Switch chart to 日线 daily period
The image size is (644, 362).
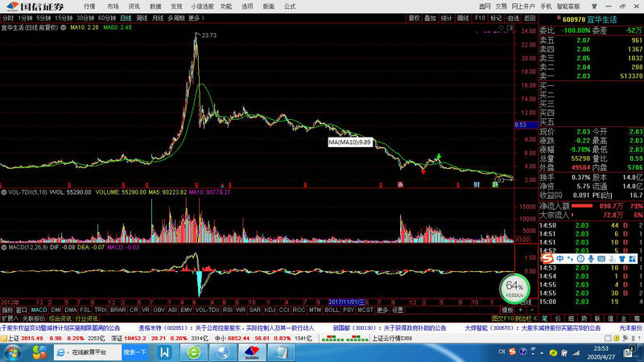tap(126, 16)
